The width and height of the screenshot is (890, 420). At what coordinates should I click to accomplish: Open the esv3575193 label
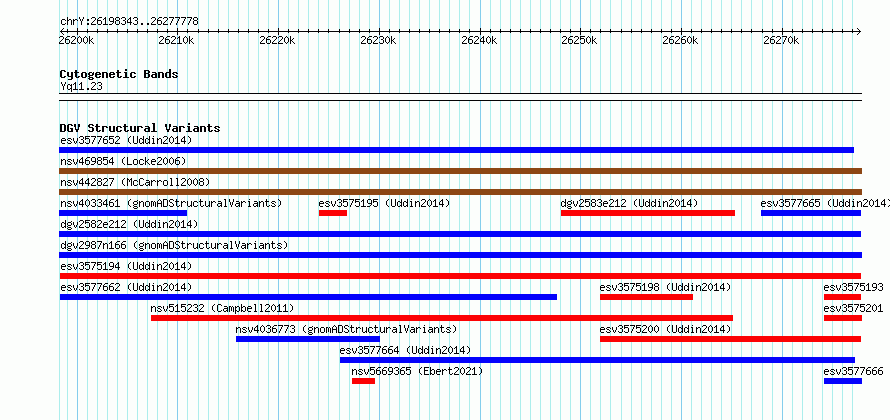click(854, 287)
